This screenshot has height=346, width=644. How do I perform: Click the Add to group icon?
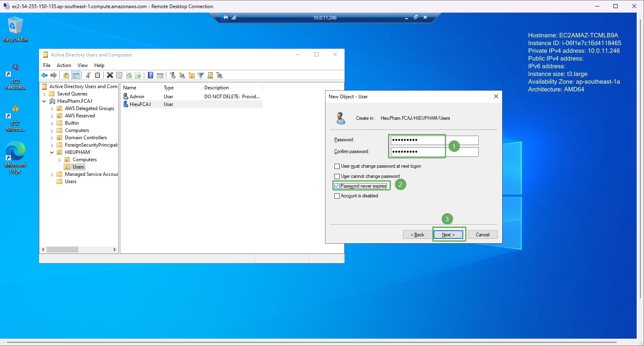tap(219, 75)
